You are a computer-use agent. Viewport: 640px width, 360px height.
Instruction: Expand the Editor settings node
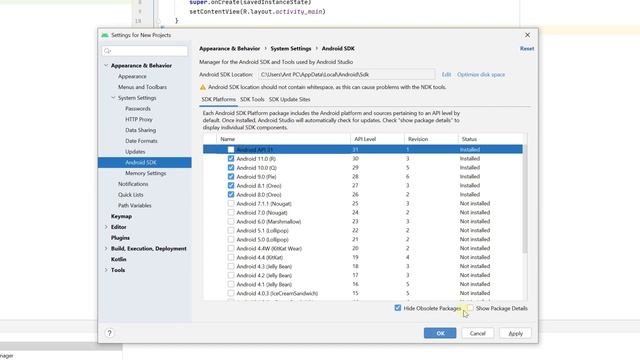[106, 227]
